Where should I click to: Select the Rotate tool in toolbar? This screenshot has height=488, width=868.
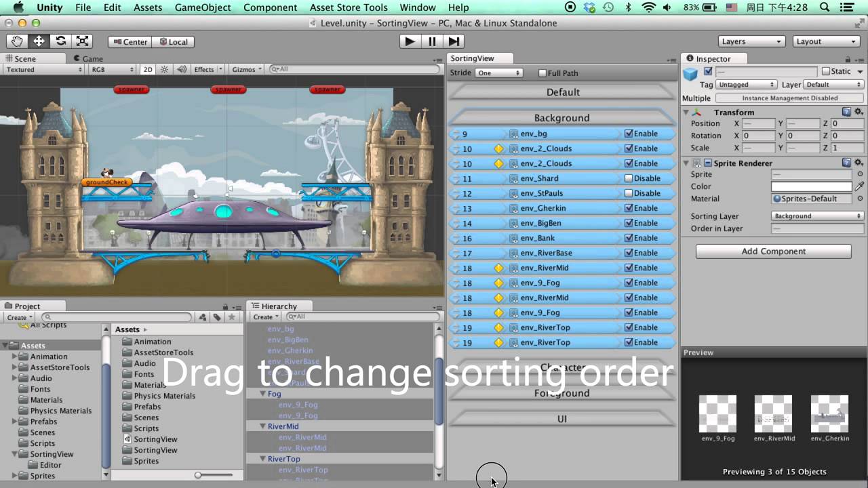[x=60, y=41]
